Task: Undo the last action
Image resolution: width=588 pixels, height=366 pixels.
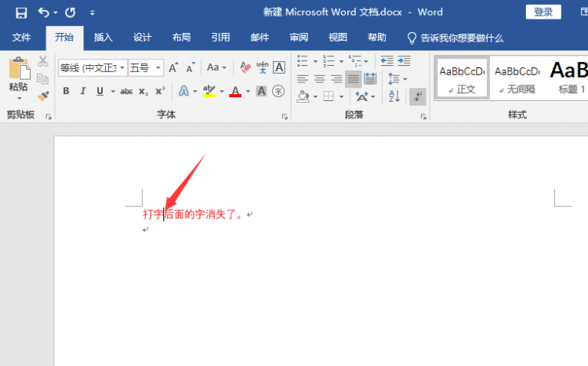Action: click(43, 13)
